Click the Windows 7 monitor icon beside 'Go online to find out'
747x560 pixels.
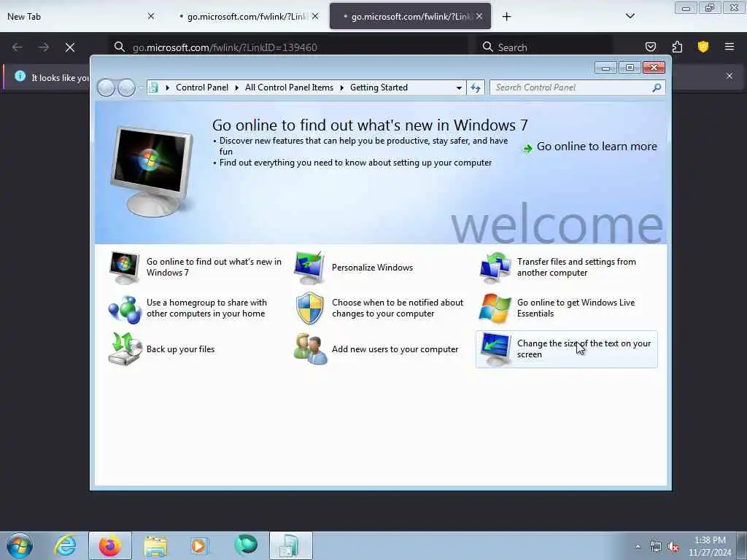(124, 267)
